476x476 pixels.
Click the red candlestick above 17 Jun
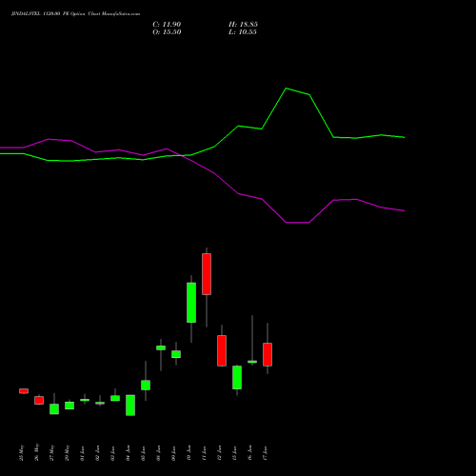(x=268, y=354)
